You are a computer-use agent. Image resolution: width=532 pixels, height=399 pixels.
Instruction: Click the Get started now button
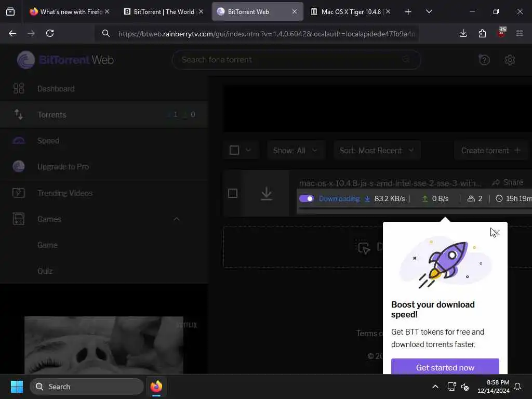pyautogui.click(x=445, y=367)
